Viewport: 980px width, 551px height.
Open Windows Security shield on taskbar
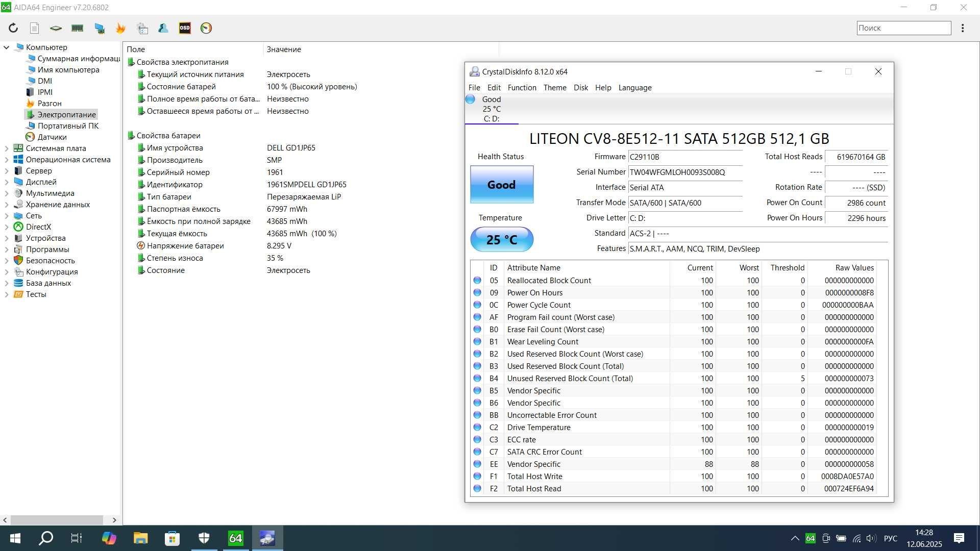(x=204, y=538)
